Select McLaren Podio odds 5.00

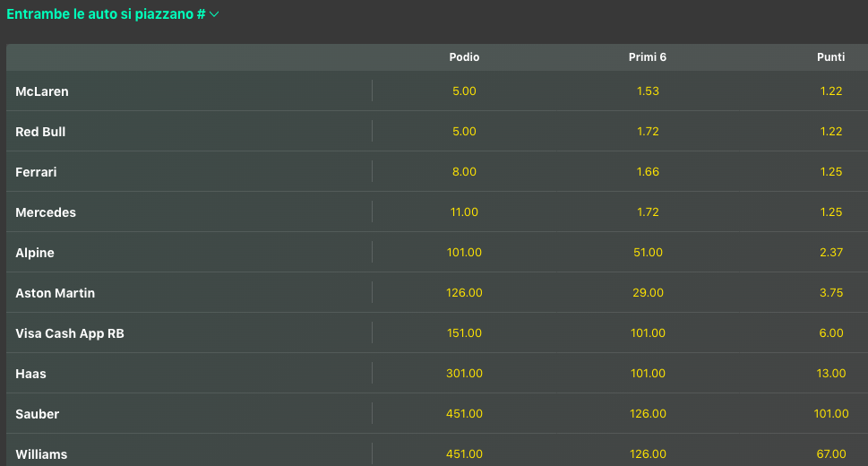[x=464, y=91]
